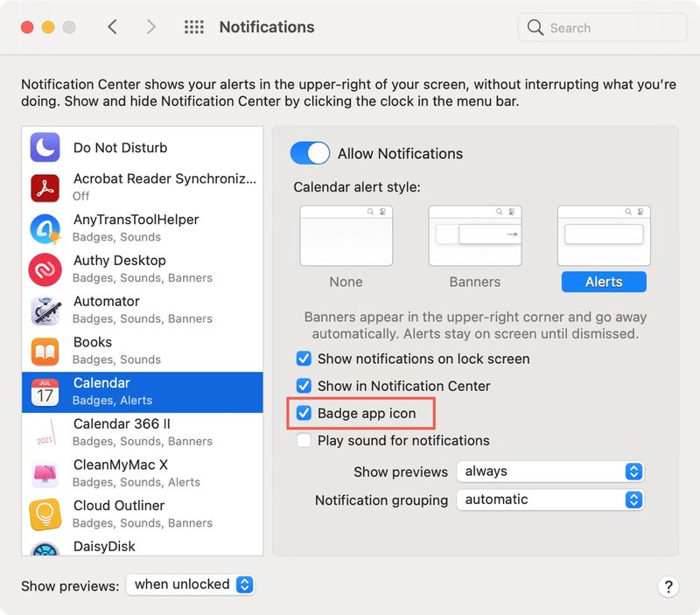Enable Play sound for notifications
Image resolution: width=700 pixels, height=615 pixels.
[304, 440]
